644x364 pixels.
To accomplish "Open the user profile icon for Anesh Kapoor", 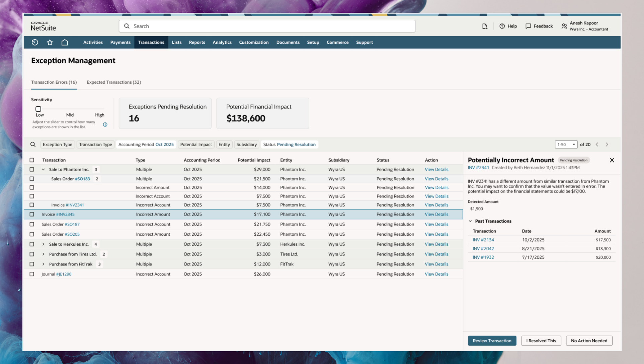I will point(564,26).
